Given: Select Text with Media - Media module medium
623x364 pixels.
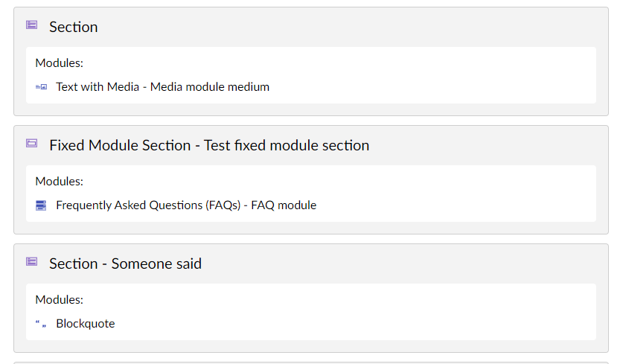Looking at the screenshot, I should tap(162, 86).
